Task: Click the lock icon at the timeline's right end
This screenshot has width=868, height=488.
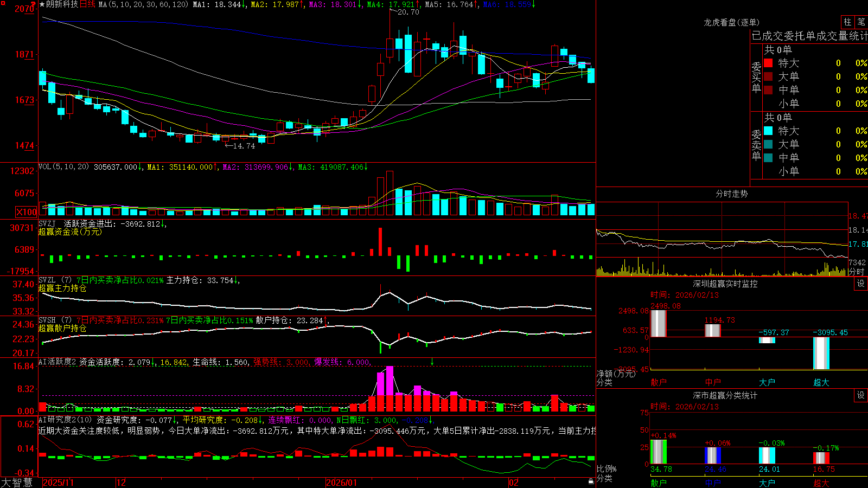Action: 591,481
